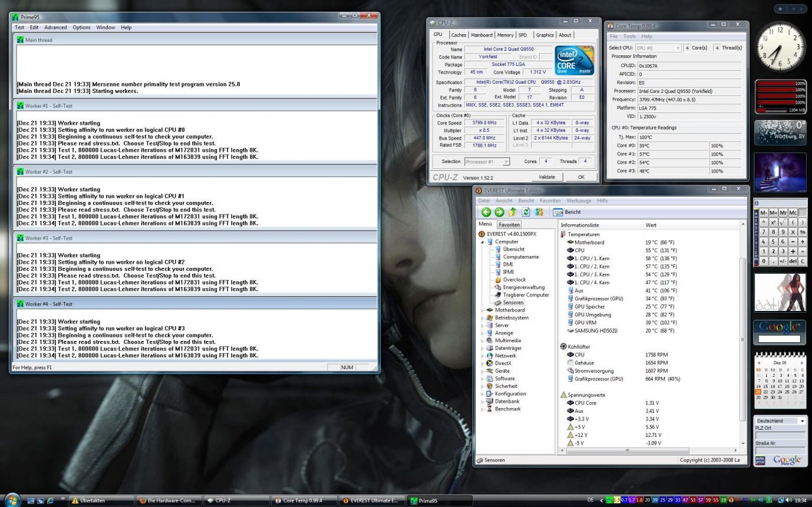The width and height of the screenshot is (812, 507).
Task: Click the EVEREST up-level toolbar icon
Action: [512, 212]
